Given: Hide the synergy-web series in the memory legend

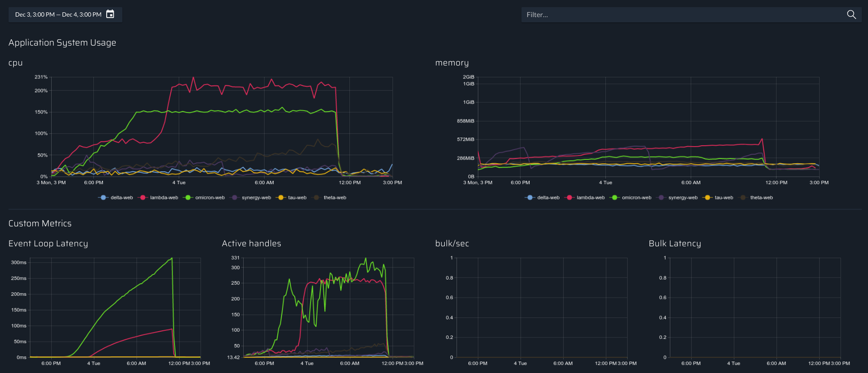Looking at the screenshot, I should pos(683,197).
